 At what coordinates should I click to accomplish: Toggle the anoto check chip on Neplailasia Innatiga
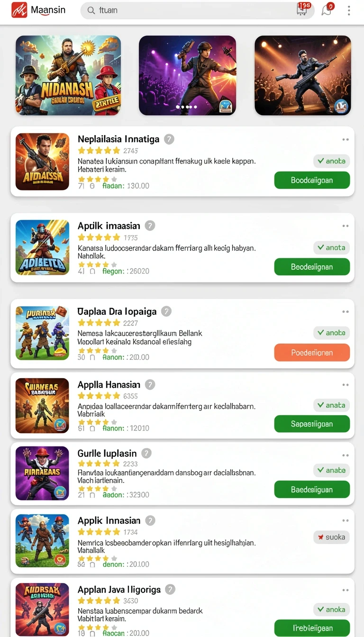click(331, 161)
